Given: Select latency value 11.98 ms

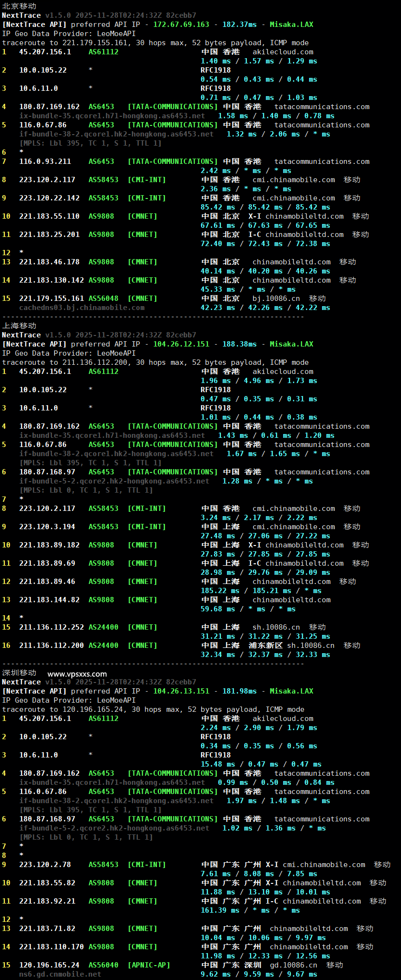Looking at the screenshot, I should pos(218,956).
